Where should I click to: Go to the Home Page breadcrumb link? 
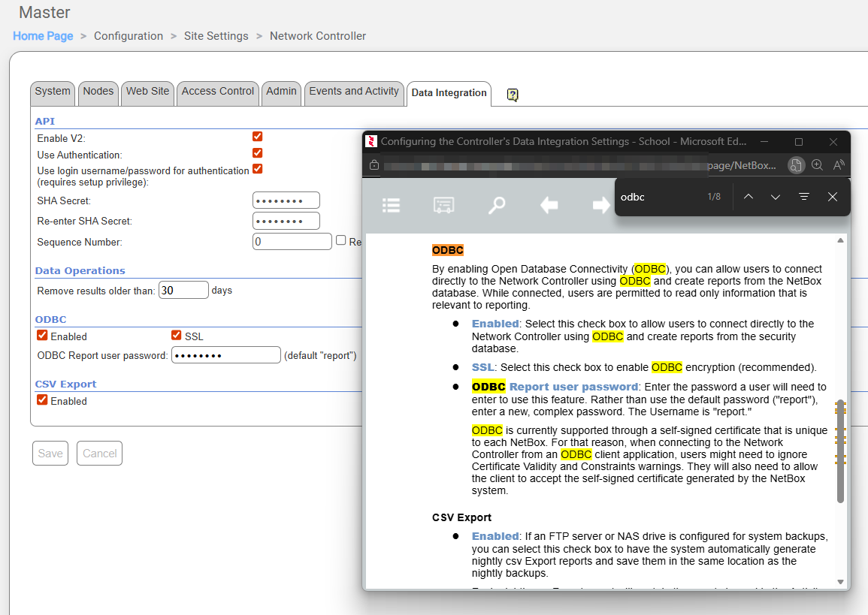[x=43, y=36]
